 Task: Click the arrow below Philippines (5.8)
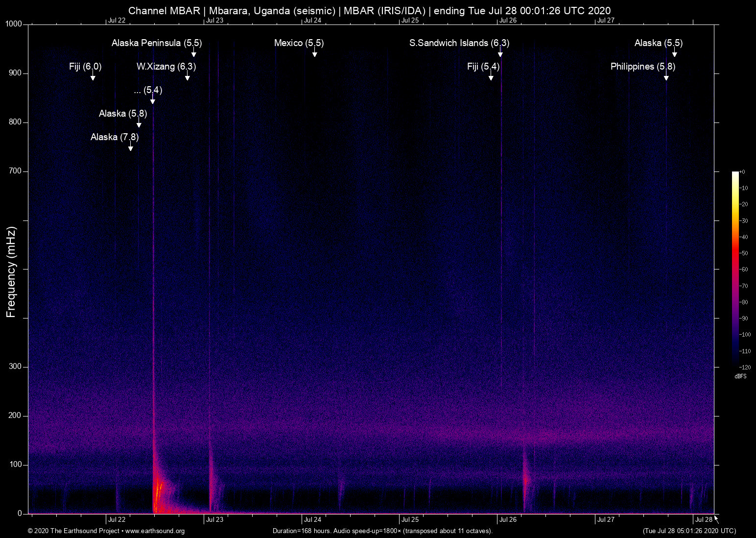[x=666, y=77]
